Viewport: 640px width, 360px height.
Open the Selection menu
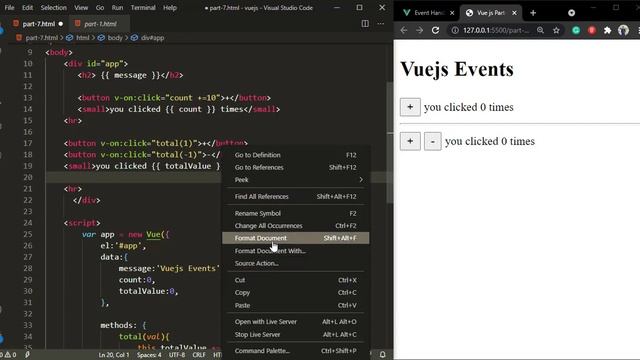53,7
